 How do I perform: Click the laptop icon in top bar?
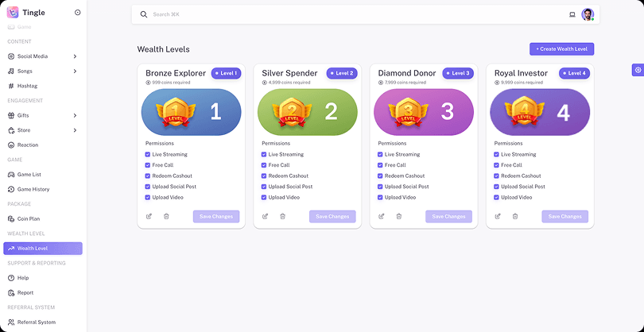tap(572, 14)
